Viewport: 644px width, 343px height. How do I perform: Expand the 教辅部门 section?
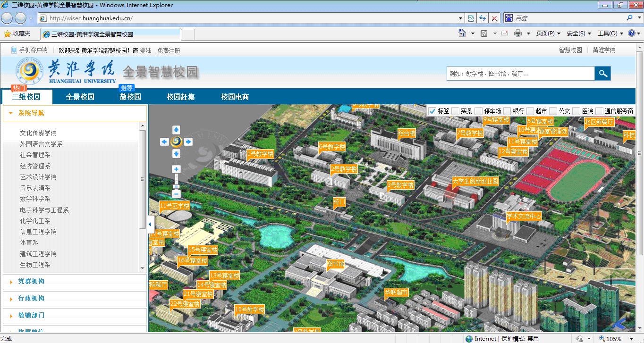75,315
